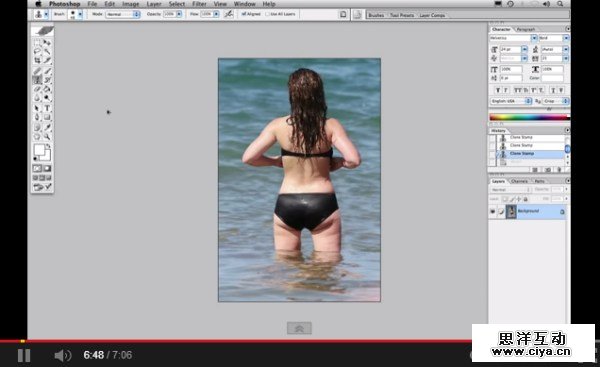Image resolution: width=600 pixels, height=367 pixels.
Task: Open the English: USA language dropdown
Action: pyautogui.click(x=511, y=101)
